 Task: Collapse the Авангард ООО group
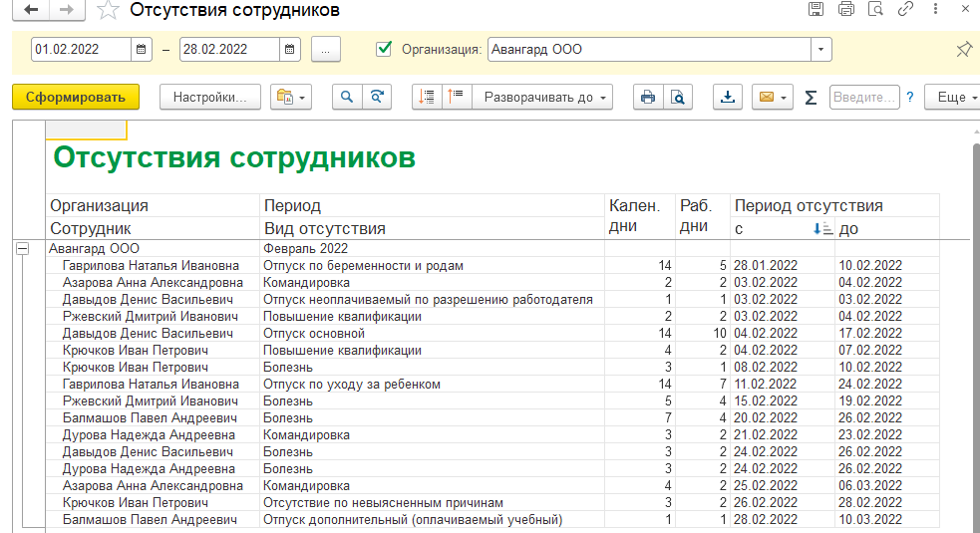pos(22,249)
